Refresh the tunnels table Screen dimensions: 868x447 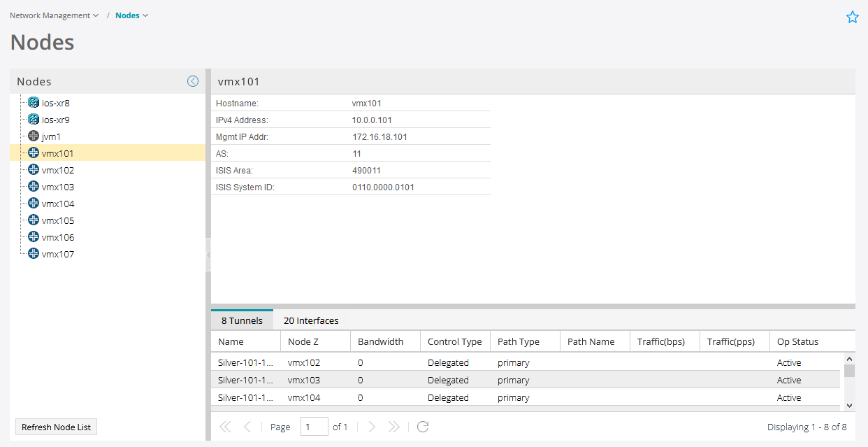(x=422, y=427)
